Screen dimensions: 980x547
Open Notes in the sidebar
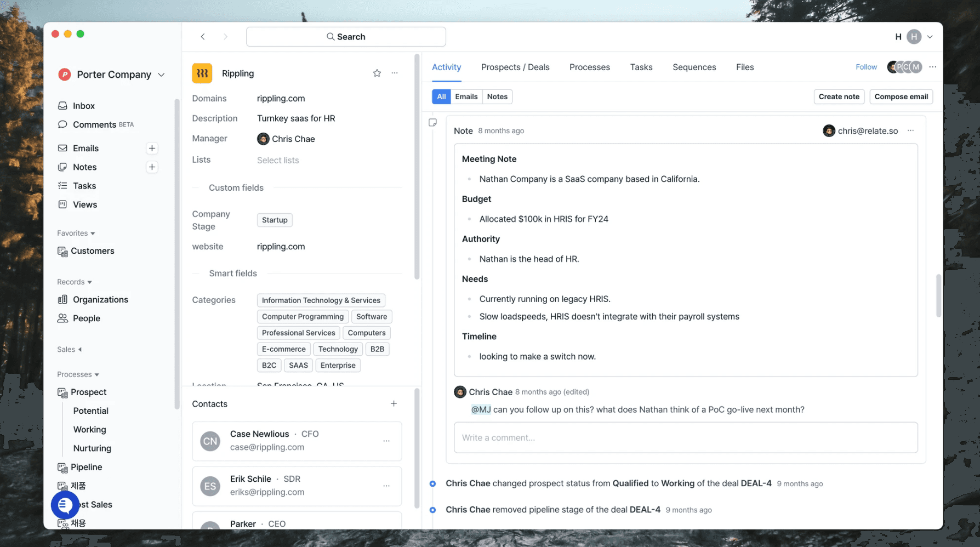click(x=84, y=167)
